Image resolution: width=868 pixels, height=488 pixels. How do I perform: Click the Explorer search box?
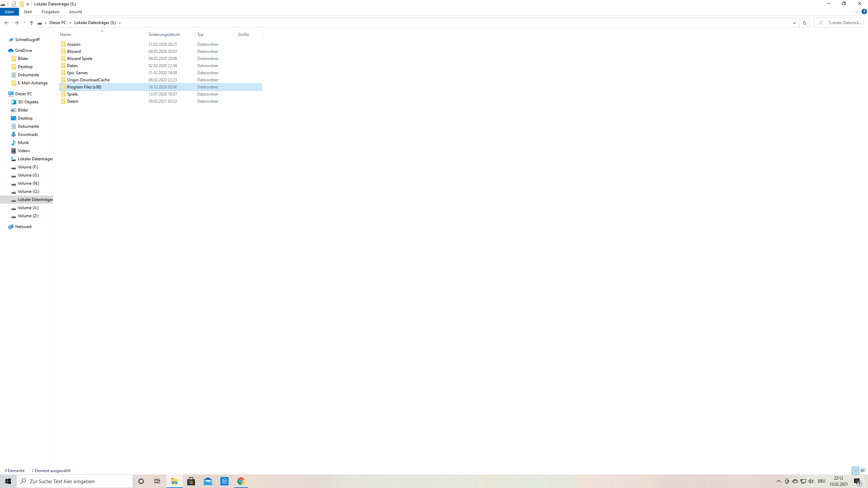click(x=841, y=23)
